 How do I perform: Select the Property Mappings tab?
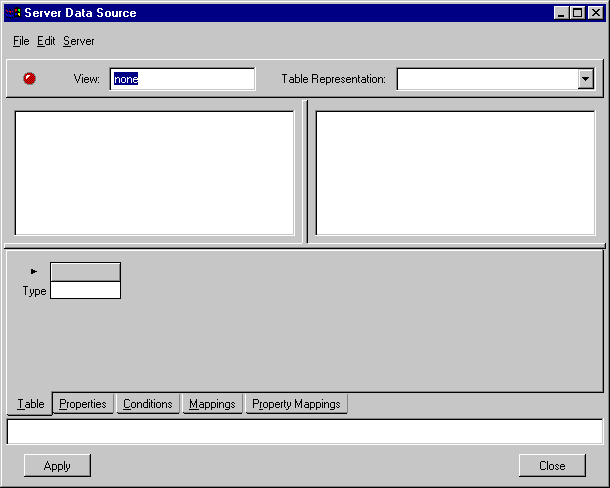click(296, 404)
